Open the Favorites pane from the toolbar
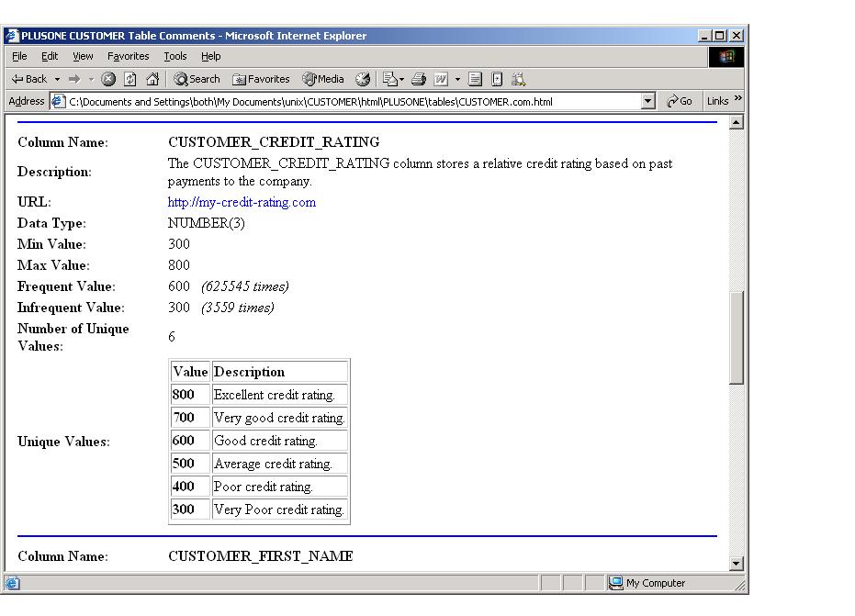The image size is (855, 616). (261, 79)
